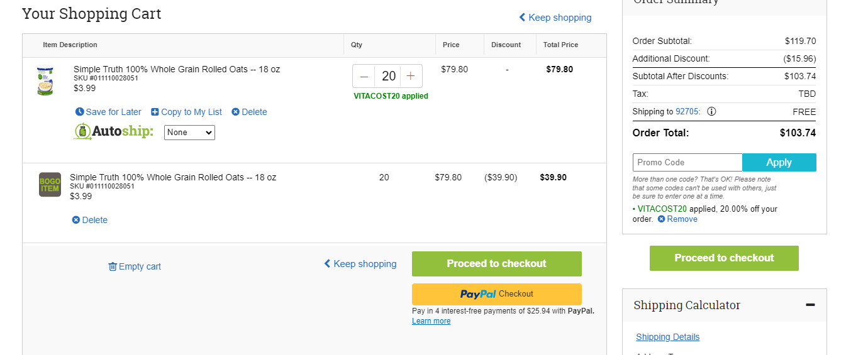
Task: Proceed to checkout below the cart
Action: [497, 264]
